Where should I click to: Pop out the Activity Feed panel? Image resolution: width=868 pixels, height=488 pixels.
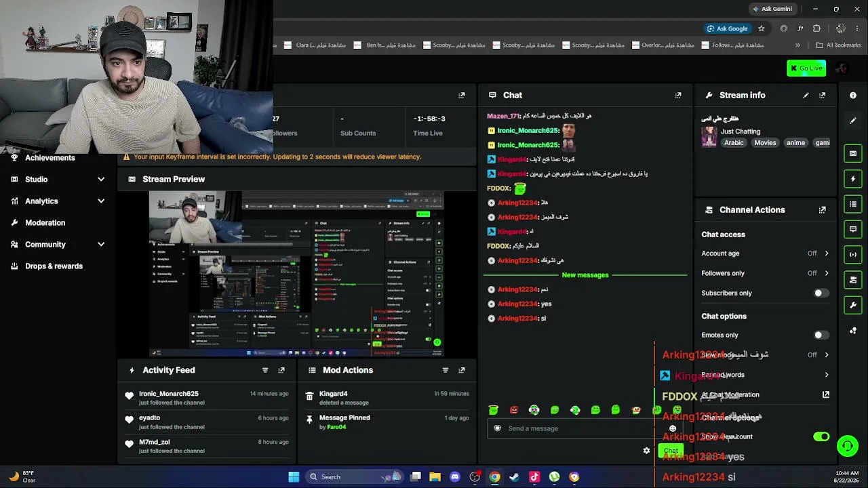[281, 370]
